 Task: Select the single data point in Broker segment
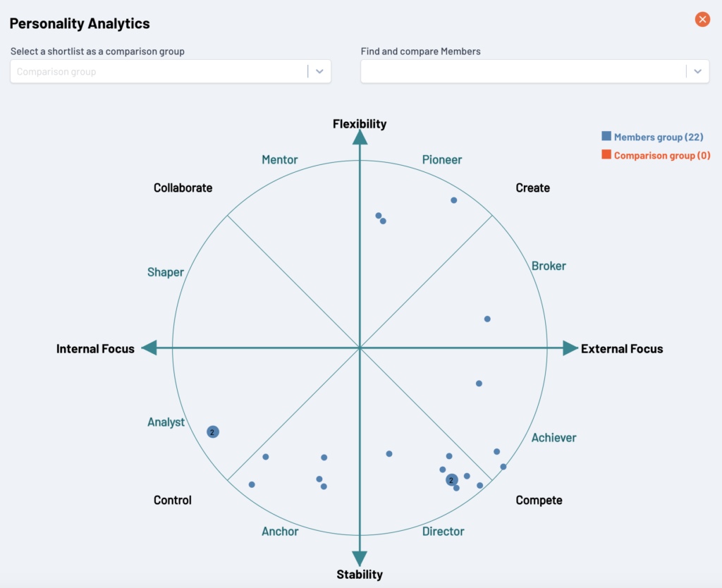487,319
